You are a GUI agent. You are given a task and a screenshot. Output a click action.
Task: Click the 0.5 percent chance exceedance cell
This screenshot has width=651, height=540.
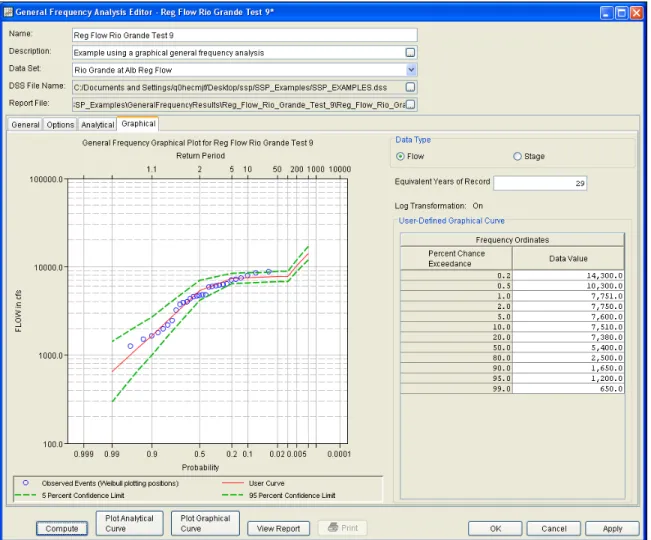point(456,286)
